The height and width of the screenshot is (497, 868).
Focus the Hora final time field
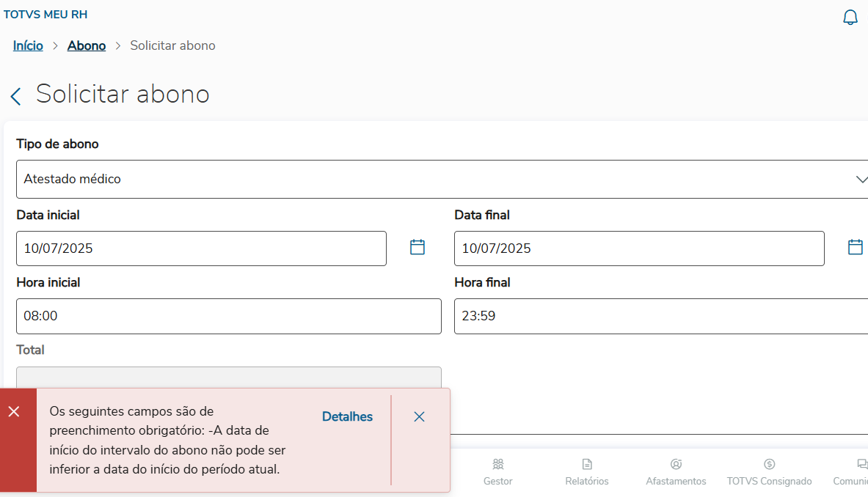tap(660, 316)
